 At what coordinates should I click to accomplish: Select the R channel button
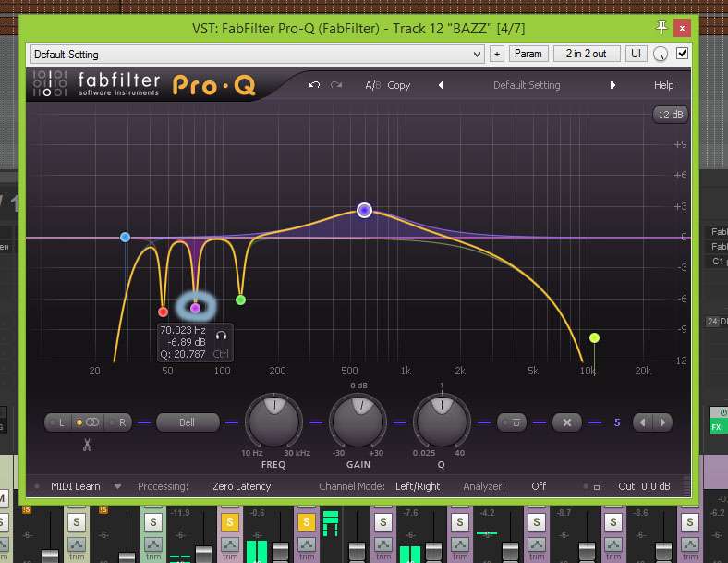point(118,422)
